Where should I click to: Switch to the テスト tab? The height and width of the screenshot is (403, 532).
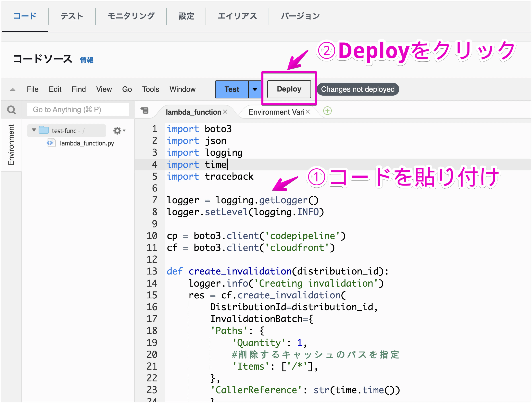(72, 16)
